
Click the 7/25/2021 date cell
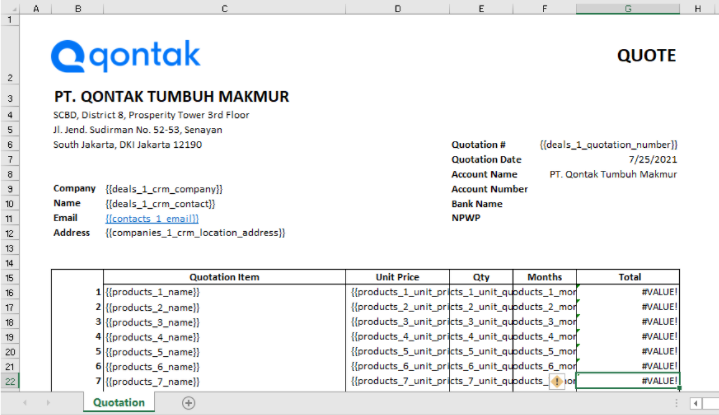(x=653, y=160)
